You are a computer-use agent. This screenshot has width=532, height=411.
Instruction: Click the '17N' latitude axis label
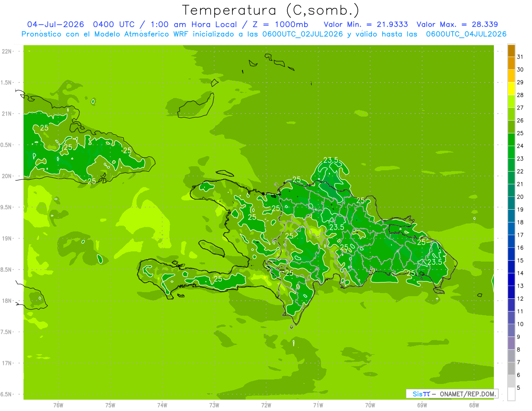click(x=7, y=363)
